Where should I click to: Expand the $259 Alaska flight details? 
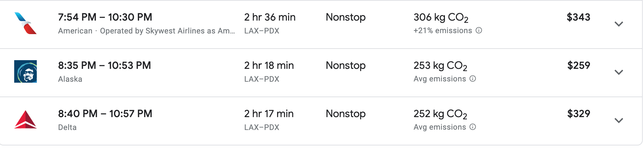619,72
